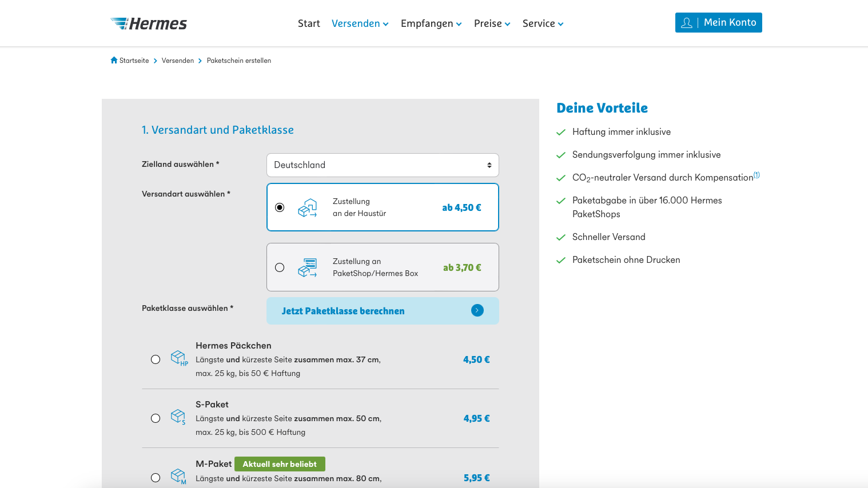Click the home delivery parcel icon
The height and width of the screenshot is (488, 868).
308,207
